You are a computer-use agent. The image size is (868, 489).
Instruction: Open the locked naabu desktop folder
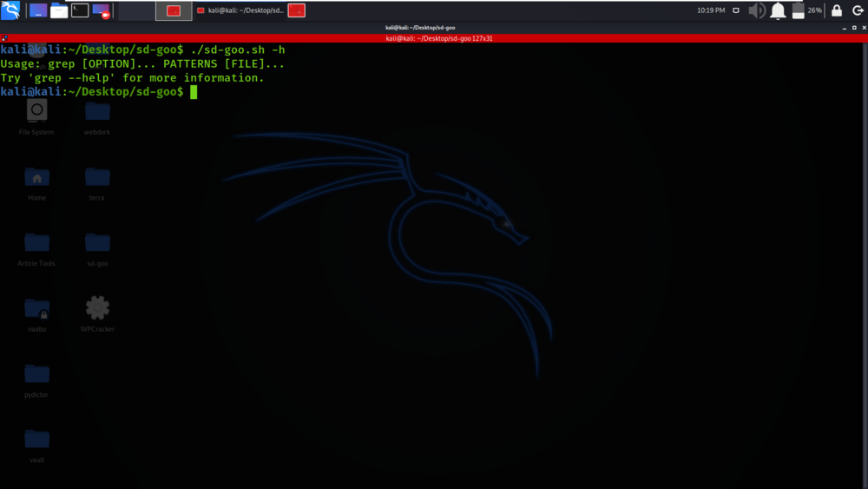[37, 314]
